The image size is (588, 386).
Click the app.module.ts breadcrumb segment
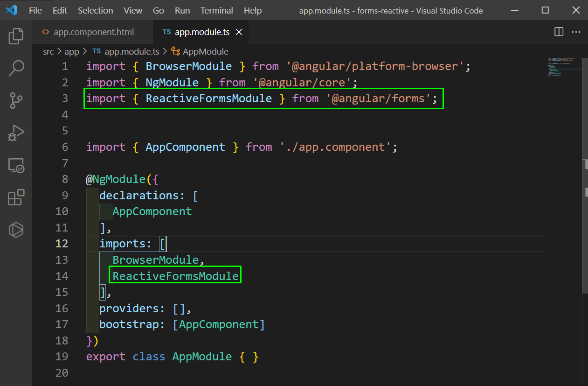(126, 51)
